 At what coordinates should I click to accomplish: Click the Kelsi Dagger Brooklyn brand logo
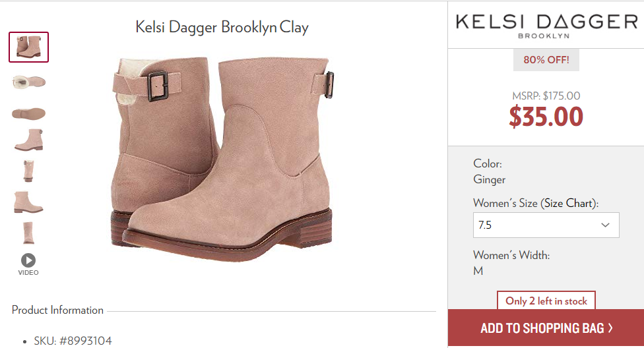tap(546, 26)
